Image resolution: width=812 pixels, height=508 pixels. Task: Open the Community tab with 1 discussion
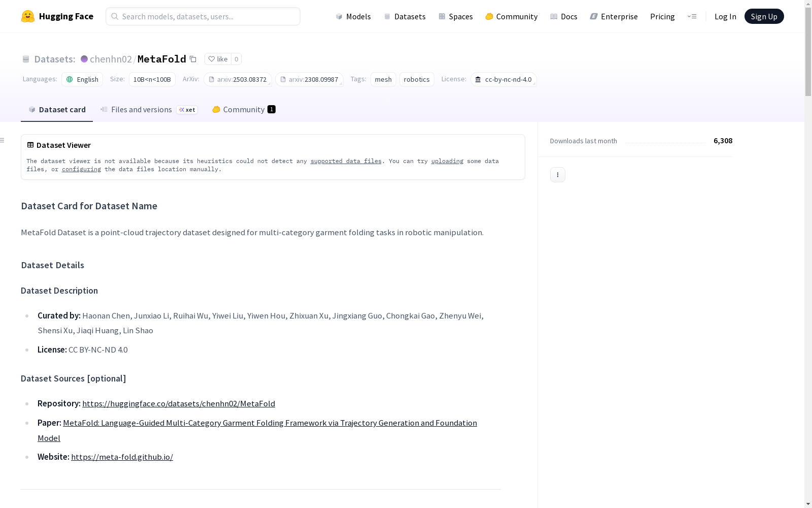click(244, 110)
